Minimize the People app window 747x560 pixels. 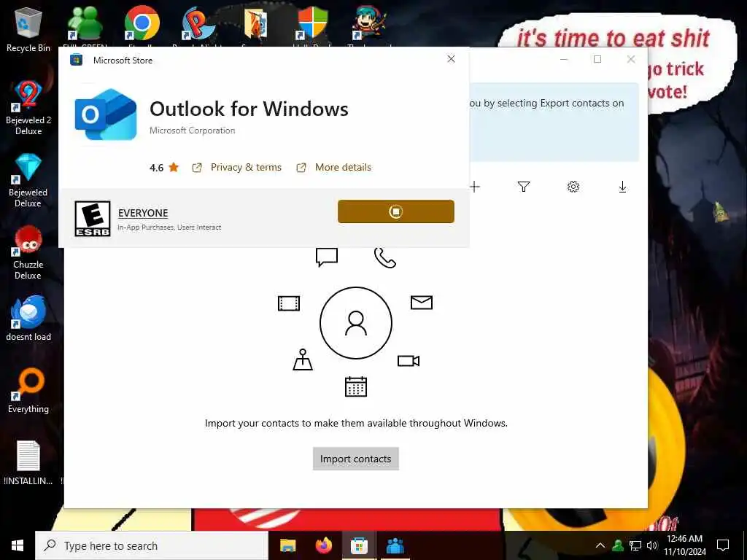click(x=564, y=59)
